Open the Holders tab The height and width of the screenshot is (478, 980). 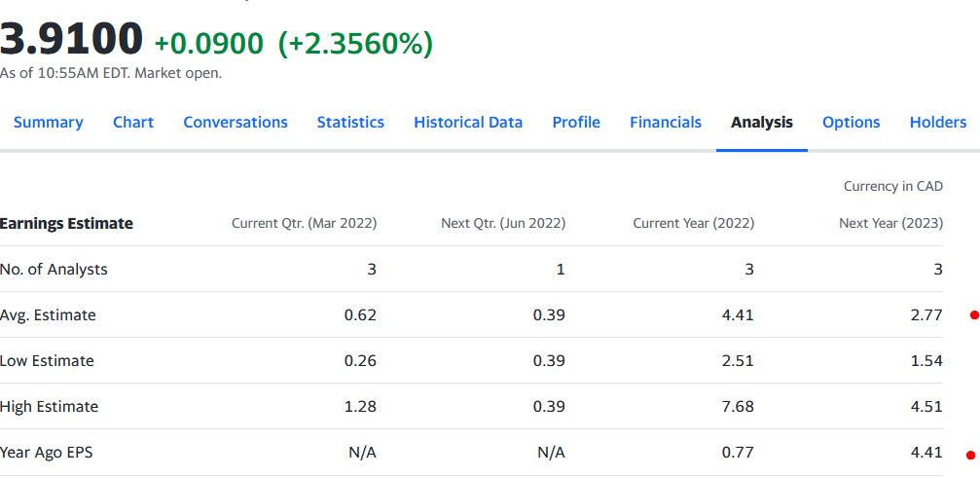tap(938, 122)
